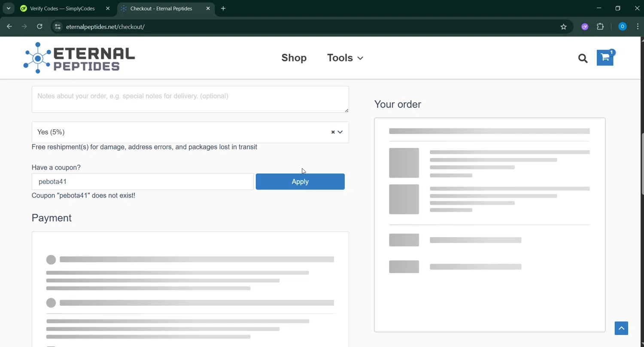This screenshot has height=347, width=644.
Task: Open the shopping cart icon
Action: (605, 58)
